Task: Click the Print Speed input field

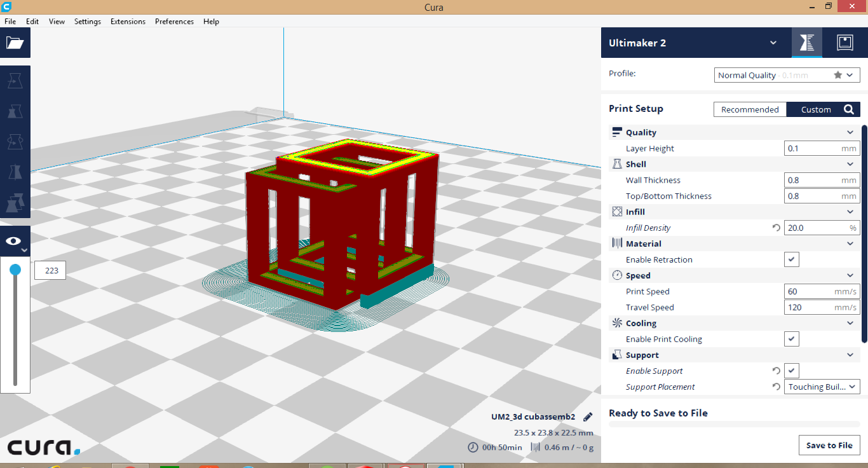Action: 822,291
